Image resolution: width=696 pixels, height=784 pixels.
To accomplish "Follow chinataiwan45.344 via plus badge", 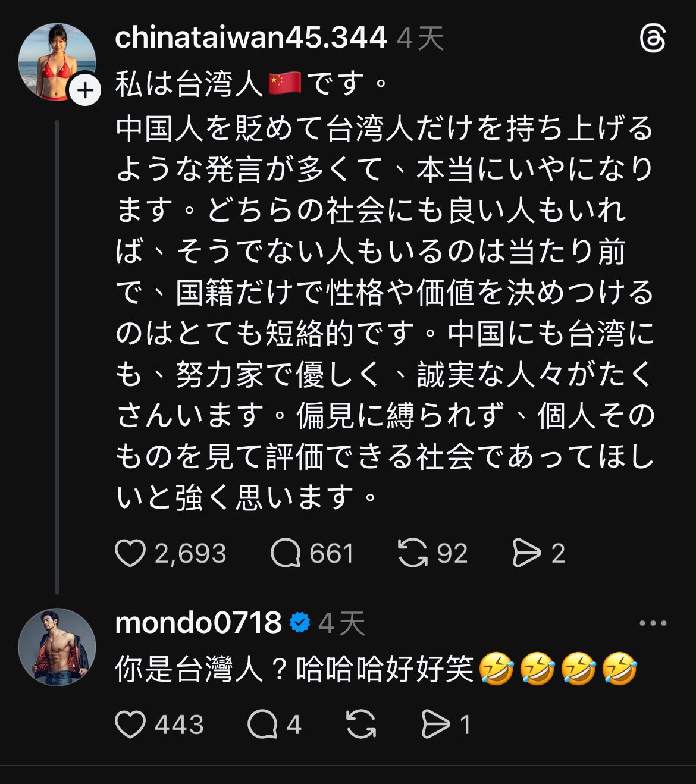I will (85, 90).
